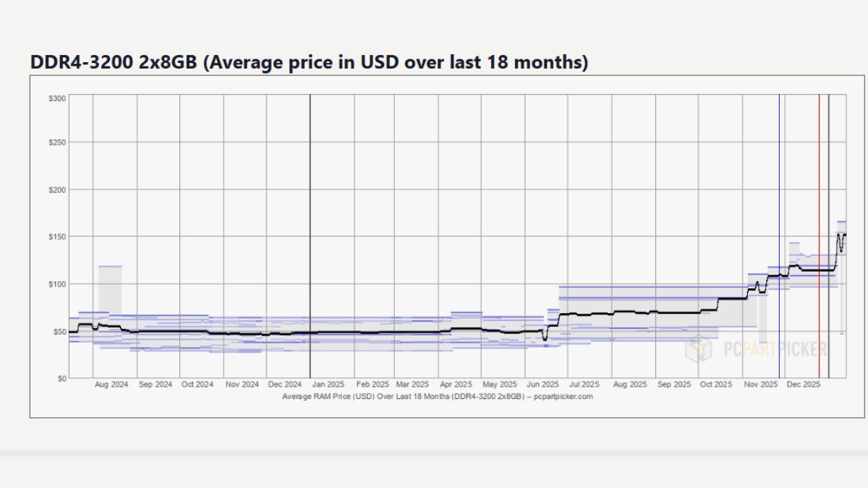Click the Oct 2025 x-axis label
Viewport: 868px width, 488px height.
715,385
